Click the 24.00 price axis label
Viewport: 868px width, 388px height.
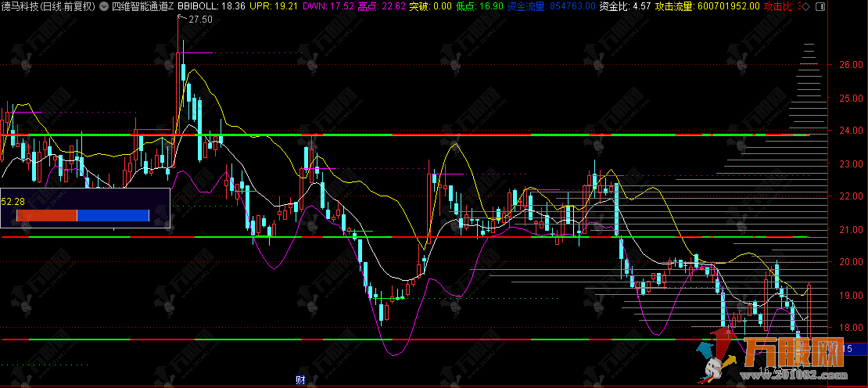849,131
